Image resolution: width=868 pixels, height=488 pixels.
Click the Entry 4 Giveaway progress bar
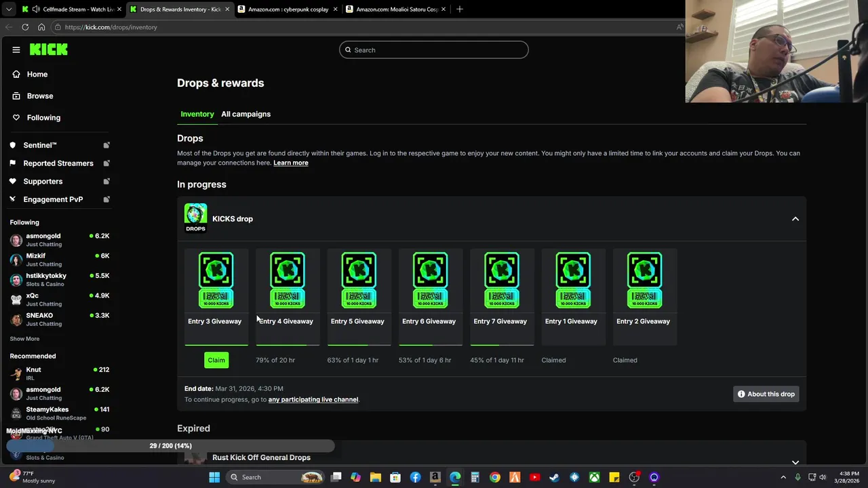[x=288, y=345]
